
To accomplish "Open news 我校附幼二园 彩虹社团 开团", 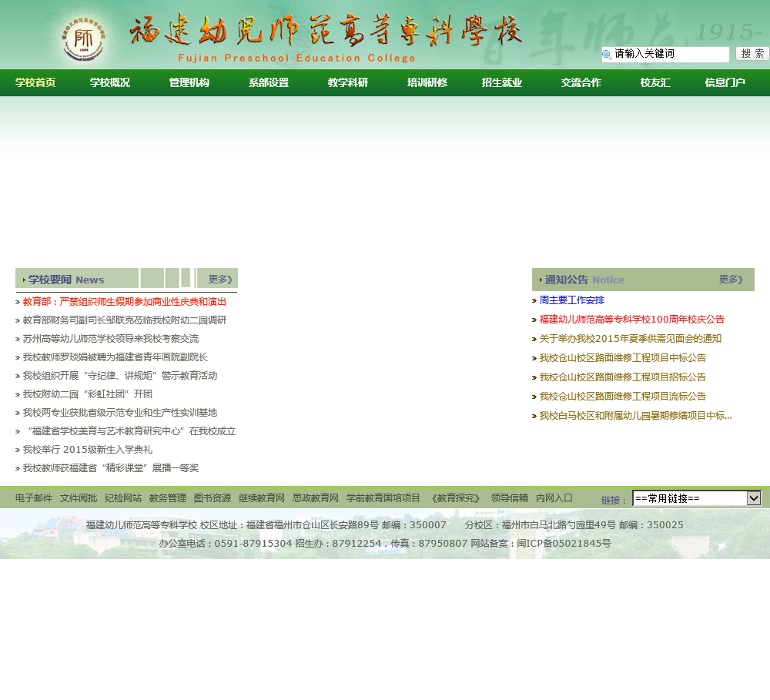I will (88, 394).
